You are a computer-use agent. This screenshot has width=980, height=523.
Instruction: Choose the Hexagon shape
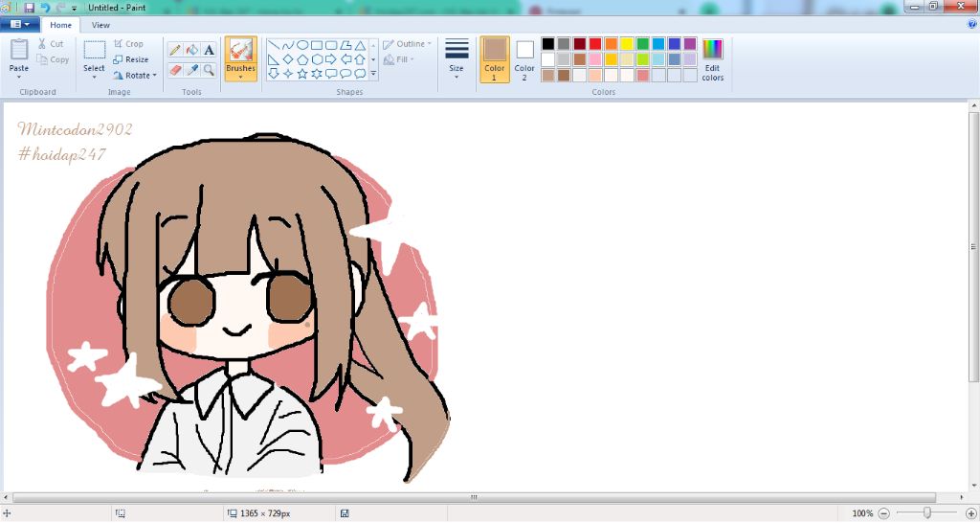coord(316,59)
